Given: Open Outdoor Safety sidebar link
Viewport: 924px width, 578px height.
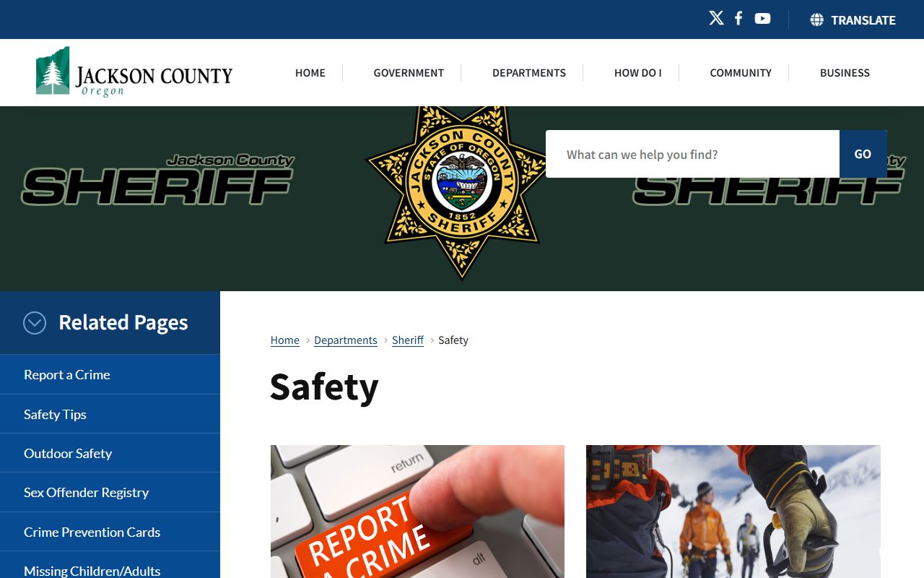Looking at the screenshot, I should [x=110, y=453].
